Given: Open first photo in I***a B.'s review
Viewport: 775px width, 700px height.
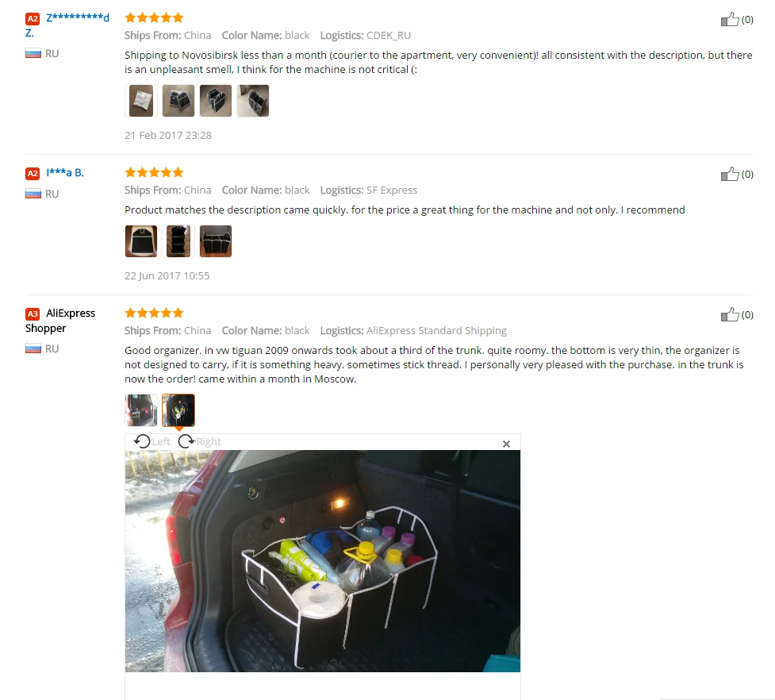Looking at the screenshot, I should pyautogui.click(x=141, y=241).
